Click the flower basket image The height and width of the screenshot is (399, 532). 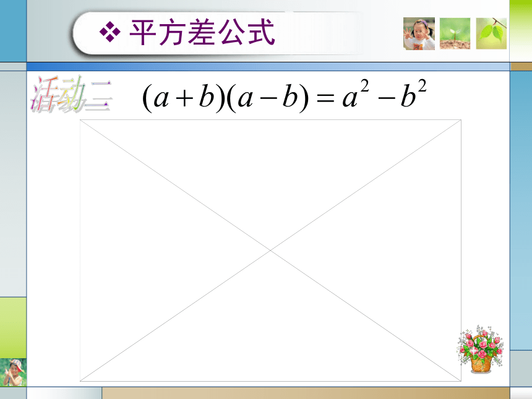click(480, 350)
